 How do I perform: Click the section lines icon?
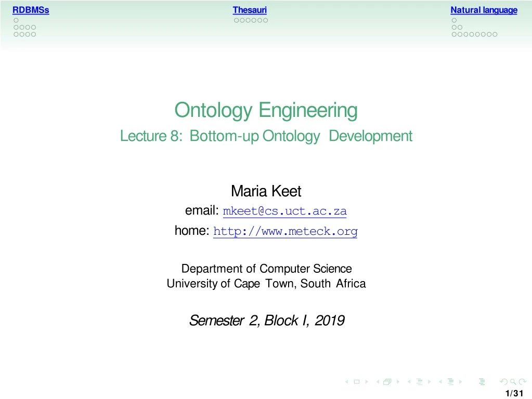point(450,382)
